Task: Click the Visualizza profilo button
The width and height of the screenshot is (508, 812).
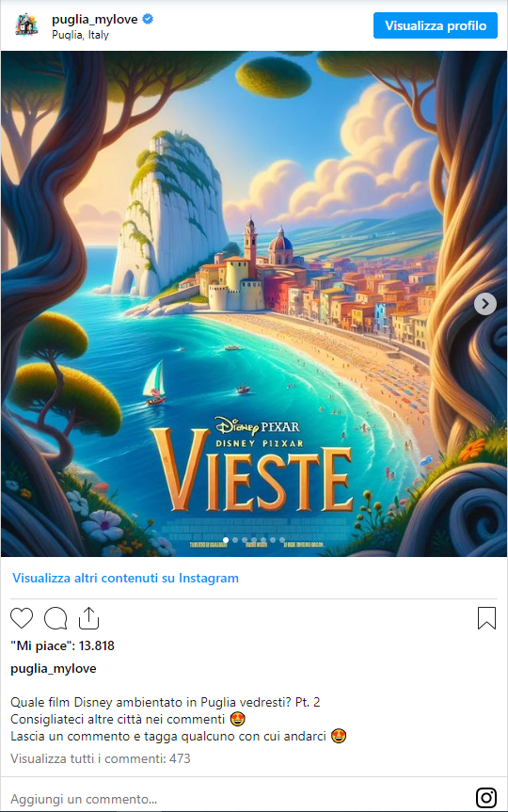Action: tap(436, 25)
